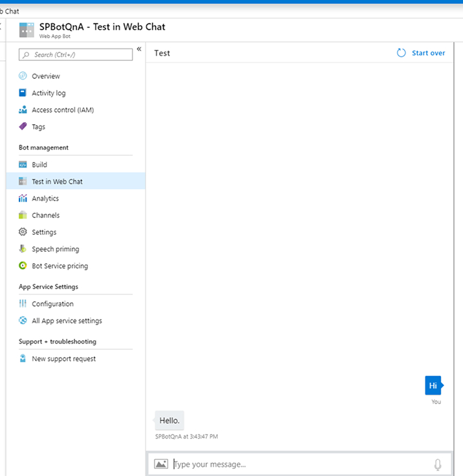
Task: Open the Overview page
Action: click(x=46, y=76)
